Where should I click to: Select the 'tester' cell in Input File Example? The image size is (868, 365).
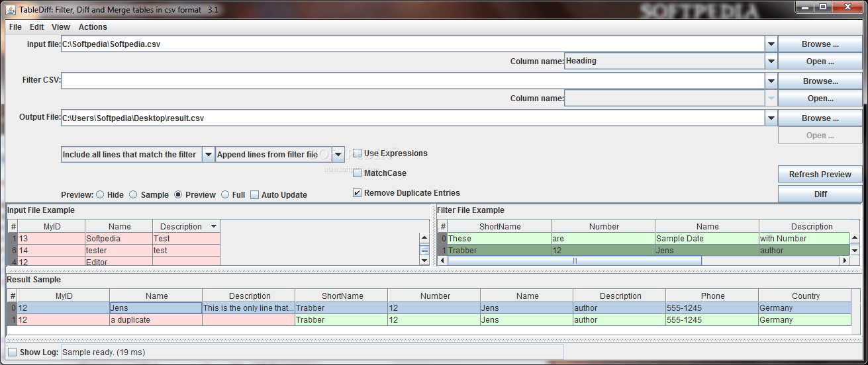(x=119, y=251)
